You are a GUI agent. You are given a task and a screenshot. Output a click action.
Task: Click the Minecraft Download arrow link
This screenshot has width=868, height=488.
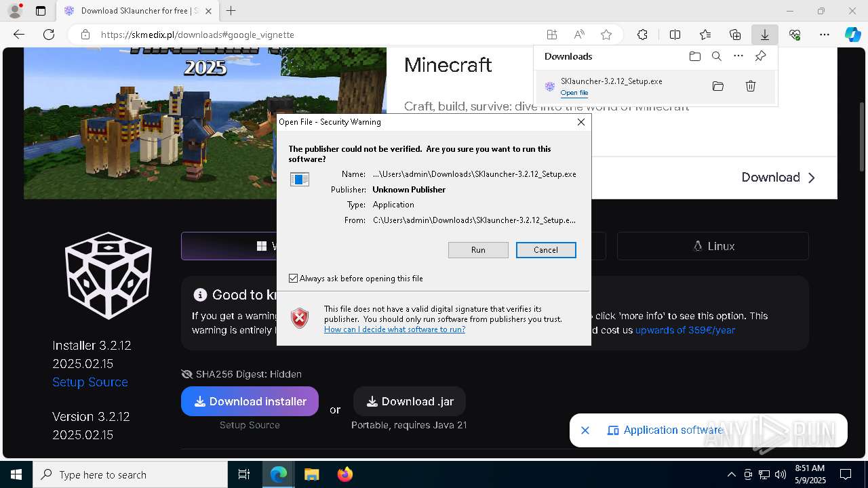pos(778,178)
